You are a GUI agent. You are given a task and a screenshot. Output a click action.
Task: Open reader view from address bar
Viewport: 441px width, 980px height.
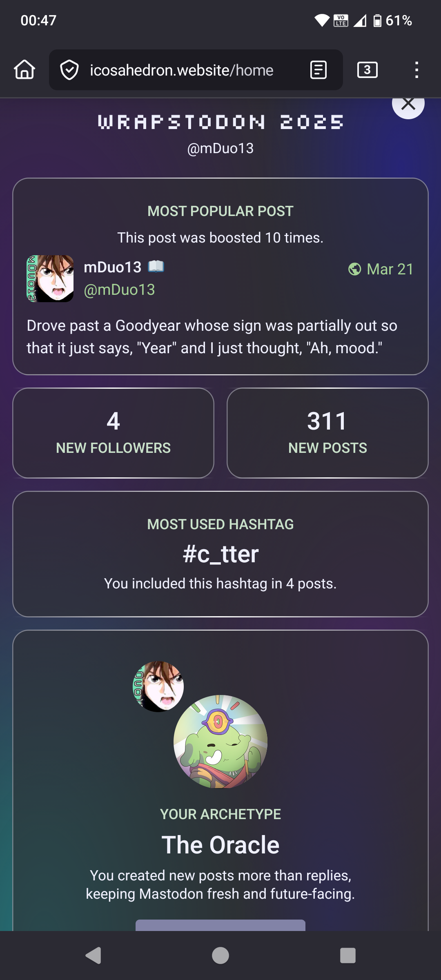point(318,70)
